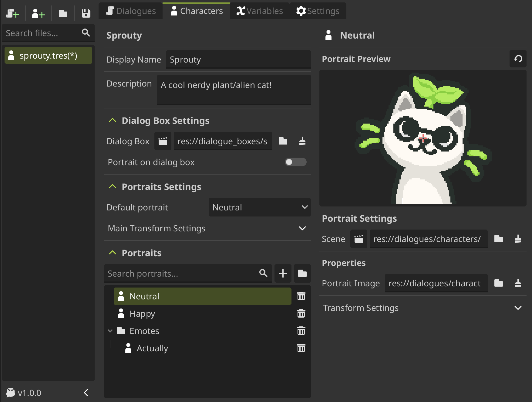Add a new portrait with plus button
The width and height of the screenshot is (532, 402).
click(283, 273)
